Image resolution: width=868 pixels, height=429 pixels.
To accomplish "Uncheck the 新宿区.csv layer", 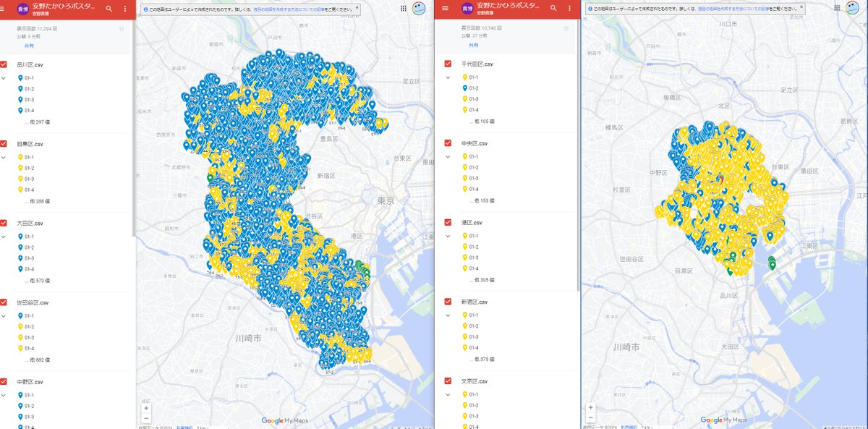I will pos(448,302).
